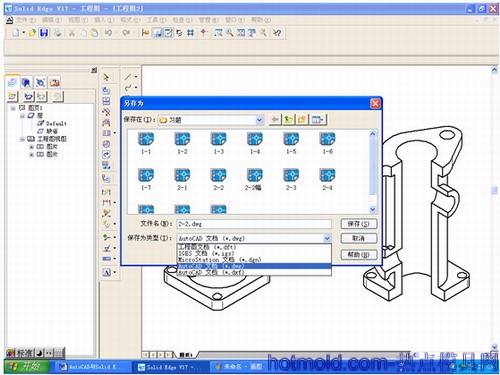Collapse the 工程图视图 tree node
500x375 pixels.
pyautogui.click(x=22, y=139)
